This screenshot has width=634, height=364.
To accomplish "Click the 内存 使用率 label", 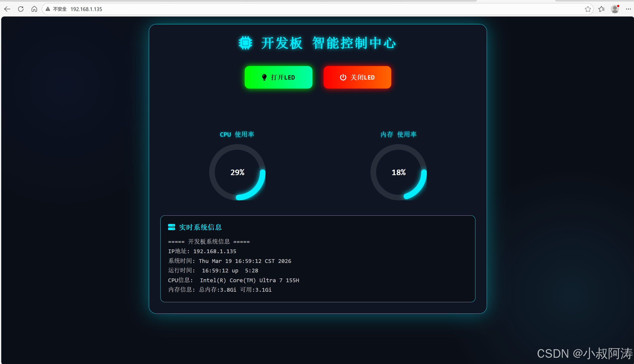I will (399, 134).
